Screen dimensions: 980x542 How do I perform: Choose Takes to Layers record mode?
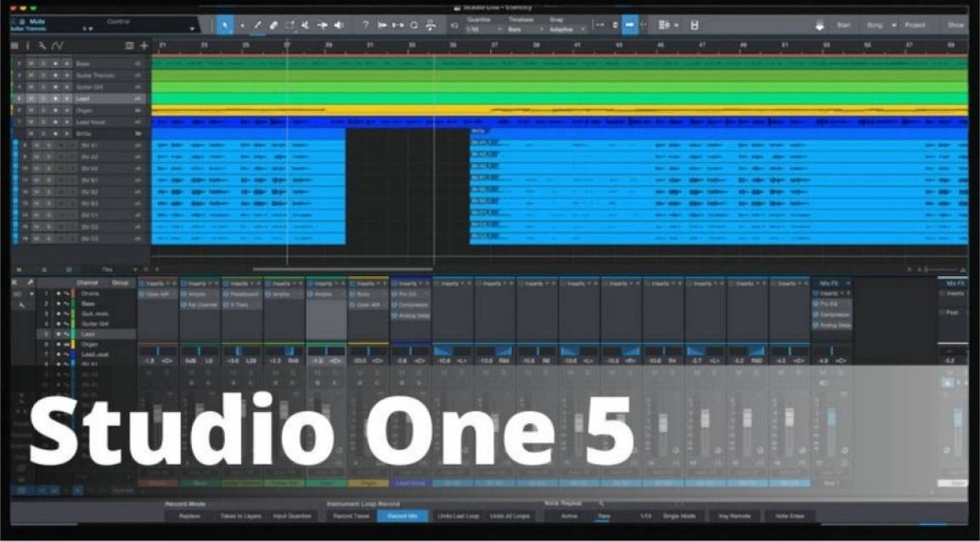[x=241, y=517]
